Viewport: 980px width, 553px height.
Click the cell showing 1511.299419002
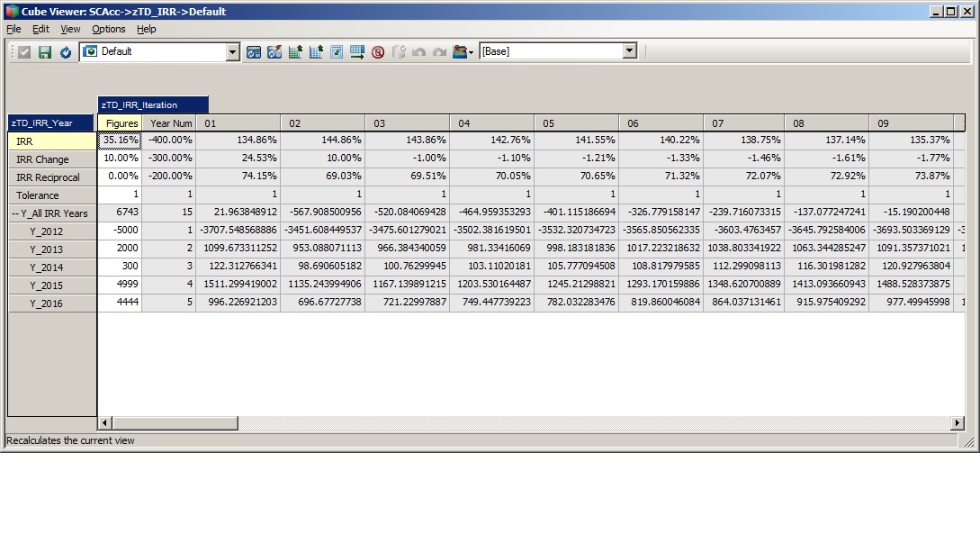[x=238, y=284]
